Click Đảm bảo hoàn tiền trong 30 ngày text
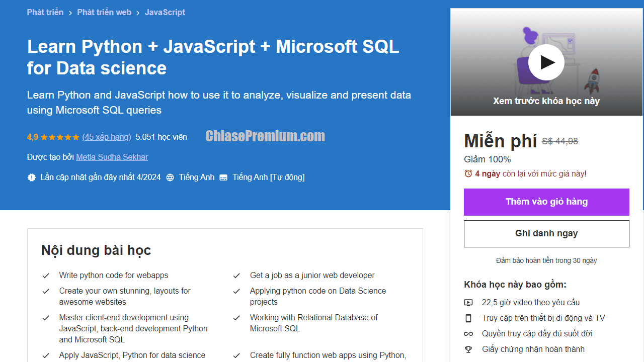The height and width of the screenshot is (362, 644). pyautogui.click(x=546, y=260)
